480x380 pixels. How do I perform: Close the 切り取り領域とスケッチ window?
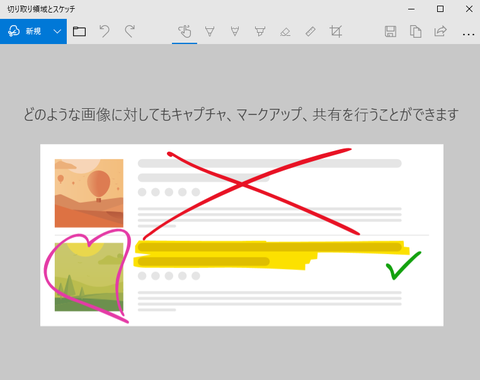tap(469, 9)
